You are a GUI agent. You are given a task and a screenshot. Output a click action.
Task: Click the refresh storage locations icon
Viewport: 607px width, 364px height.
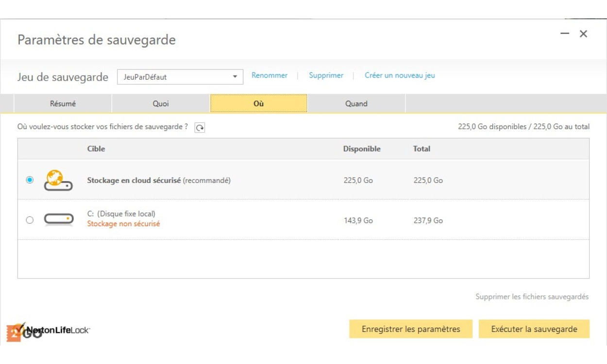point(200,128)
